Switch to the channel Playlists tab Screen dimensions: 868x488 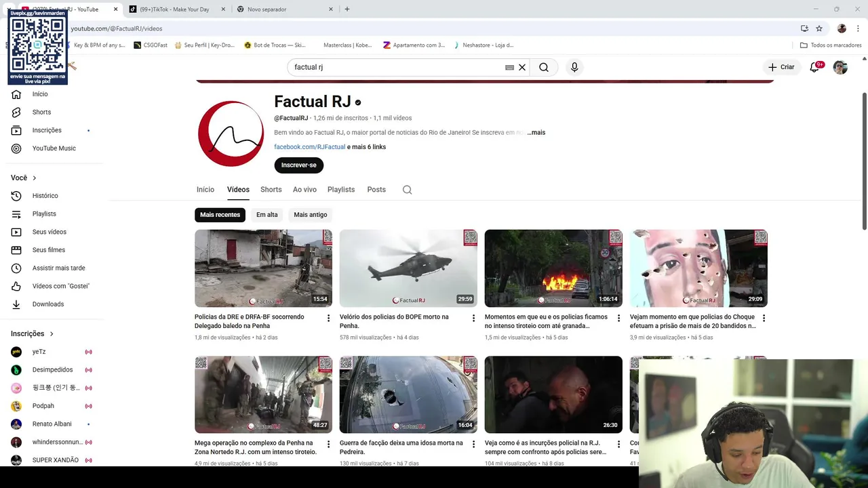(x=341, y=190)
